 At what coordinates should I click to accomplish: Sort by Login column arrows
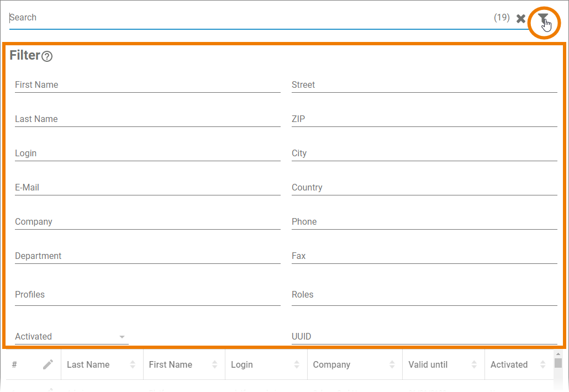click(297, 364)
